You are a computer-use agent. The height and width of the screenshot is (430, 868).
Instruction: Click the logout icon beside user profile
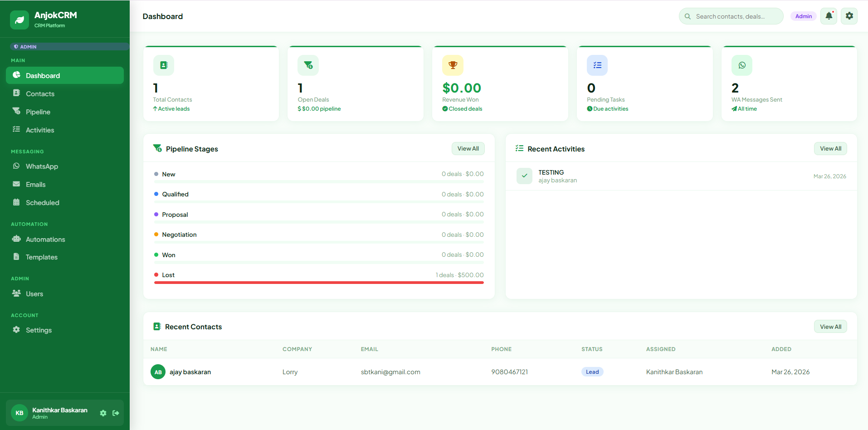click(x=116, y=413)
